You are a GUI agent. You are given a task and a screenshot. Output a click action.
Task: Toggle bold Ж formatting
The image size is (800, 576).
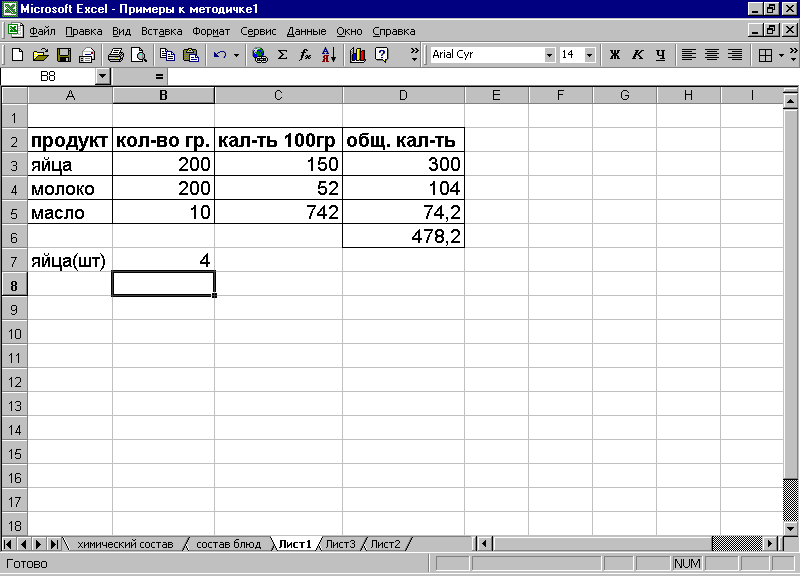click(x=615, y=55)
